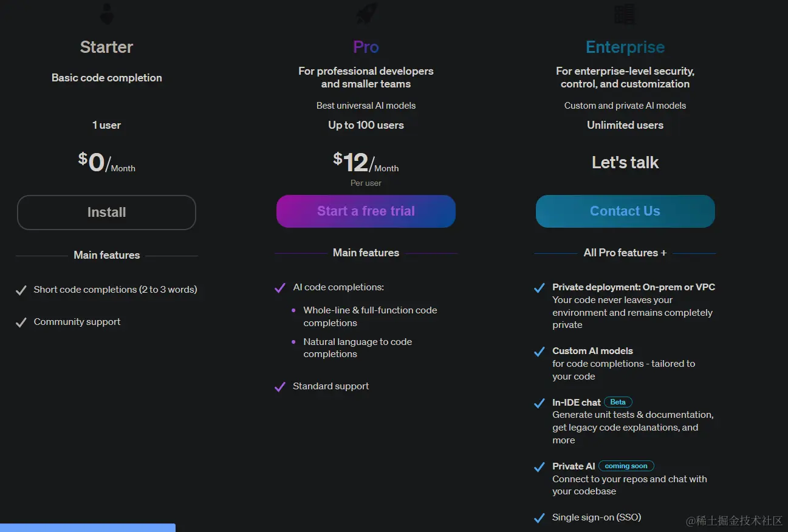Click the coming soon badge by Private AI

[626, 466]
